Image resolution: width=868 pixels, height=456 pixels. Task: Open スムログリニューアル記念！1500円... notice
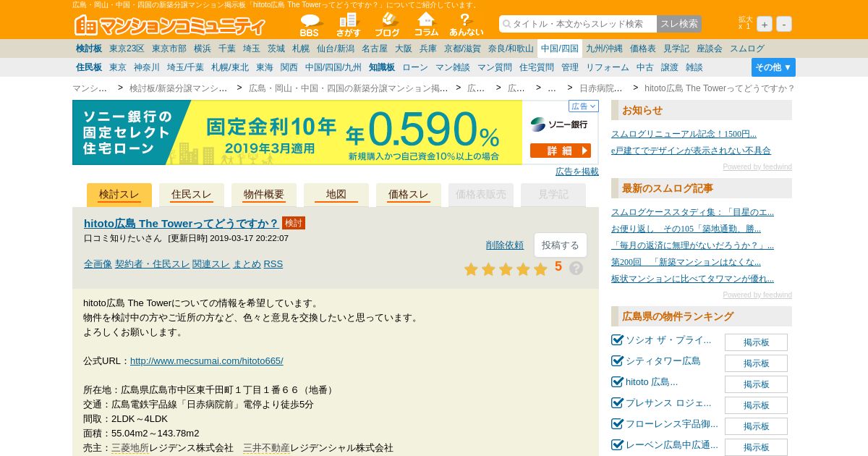pyautogui.click(x=684, y=134)
